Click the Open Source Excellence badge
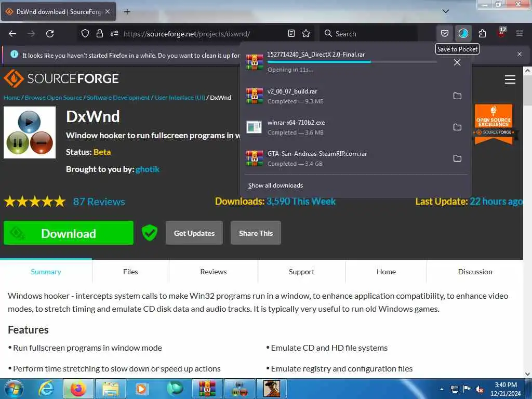 (x=494, y=125)
